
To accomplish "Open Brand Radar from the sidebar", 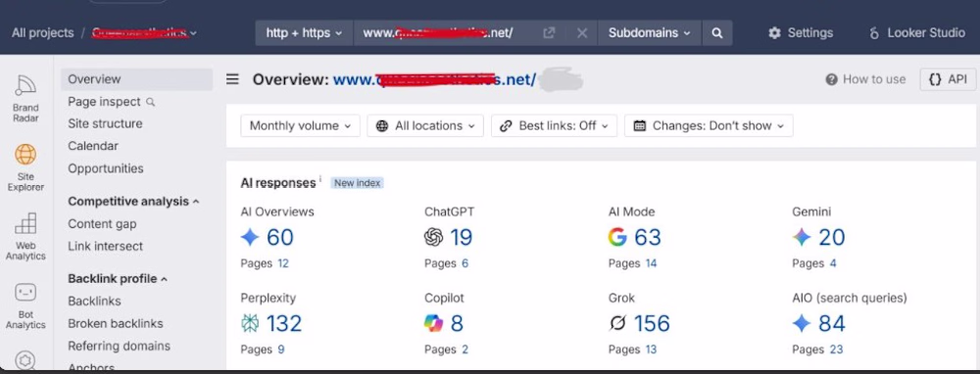I will point(25,99).
